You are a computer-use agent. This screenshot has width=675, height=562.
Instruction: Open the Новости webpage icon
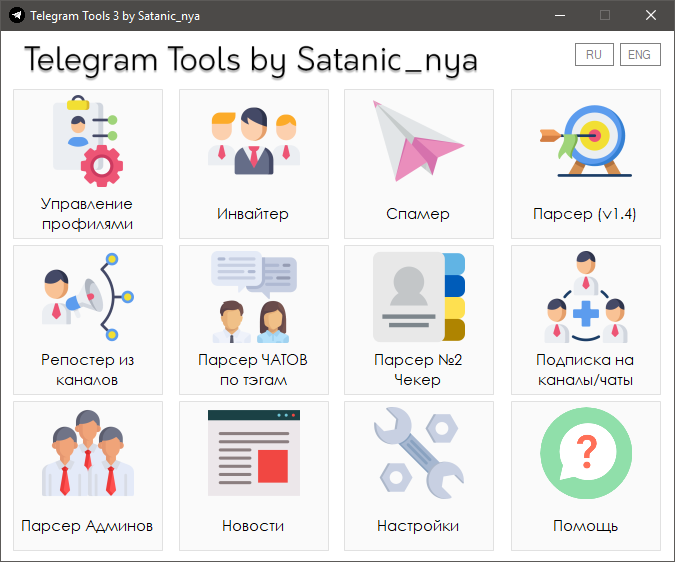click(254, 453)
